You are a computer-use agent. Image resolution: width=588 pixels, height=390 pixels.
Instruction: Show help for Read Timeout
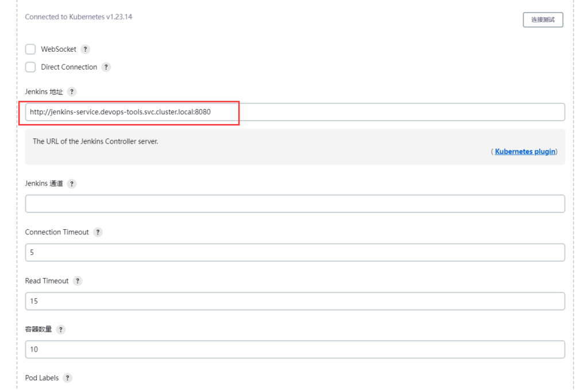coord(78,281)
